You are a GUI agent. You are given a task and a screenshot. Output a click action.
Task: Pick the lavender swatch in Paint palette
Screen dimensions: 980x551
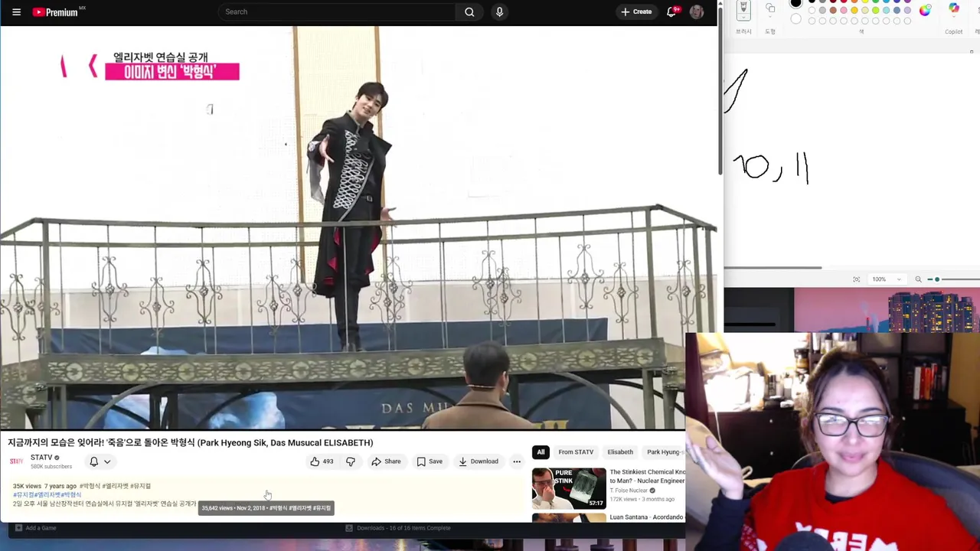point(907,11)
